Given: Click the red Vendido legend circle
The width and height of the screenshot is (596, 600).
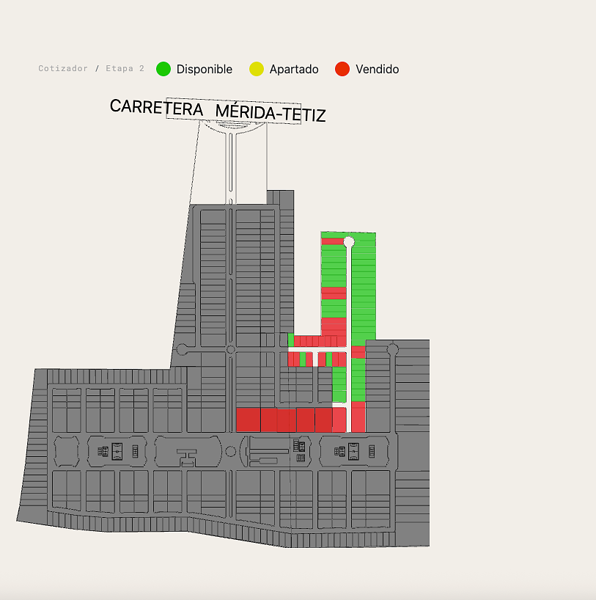Looking at the screenshot, I should click(x=342, y=69).
